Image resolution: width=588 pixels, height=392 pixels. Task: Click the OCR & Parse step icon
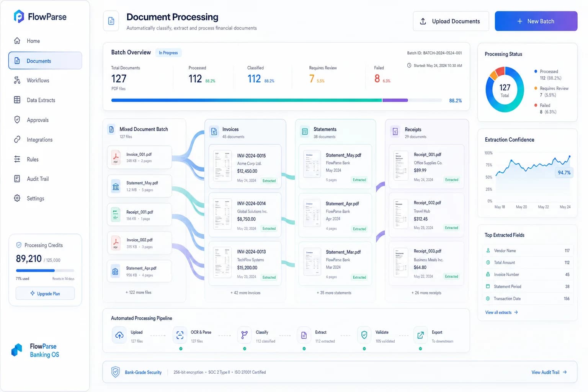click(180, 335)
